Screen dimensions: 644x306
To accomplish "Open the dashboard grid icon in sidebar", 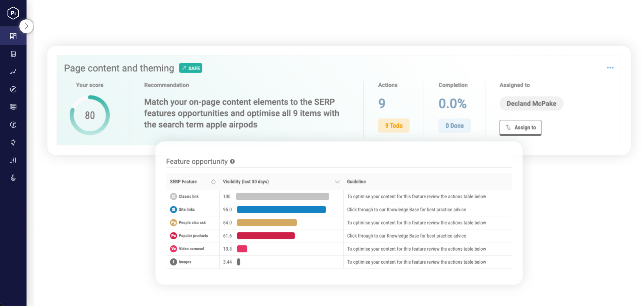I will click(x=13, y=36).
